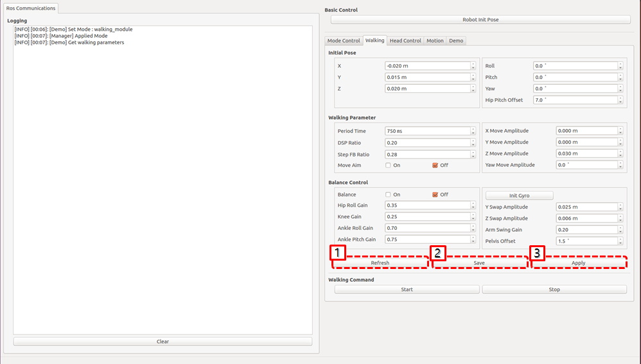Click the Robot Init Pose button

(480, 20)
